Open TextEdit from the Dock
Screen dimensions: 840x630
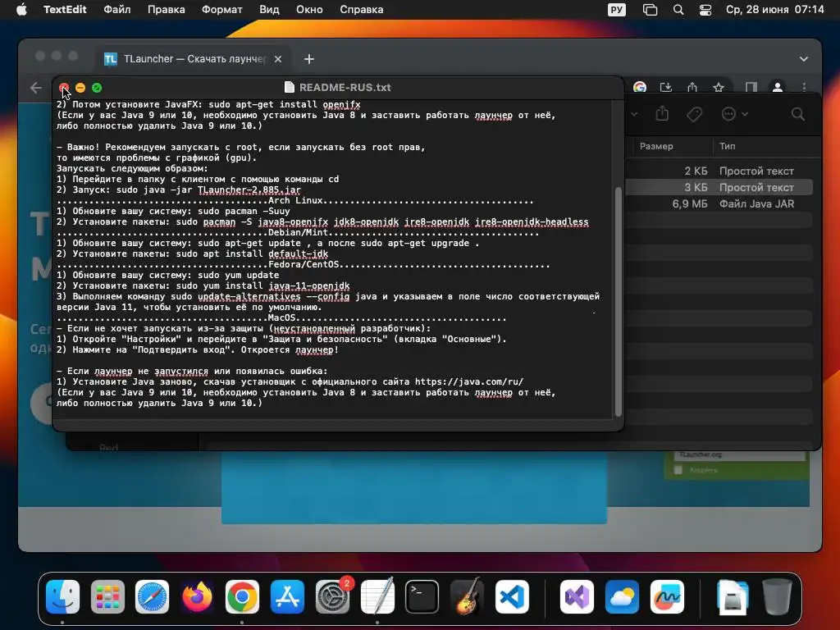click(x=377, y=596)
